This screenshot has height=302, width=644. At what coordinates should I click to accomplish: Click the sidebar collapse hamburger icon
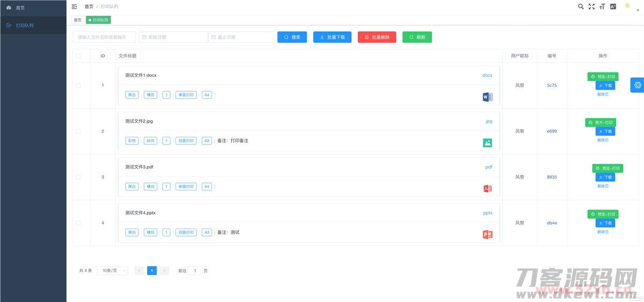point(74,6)
